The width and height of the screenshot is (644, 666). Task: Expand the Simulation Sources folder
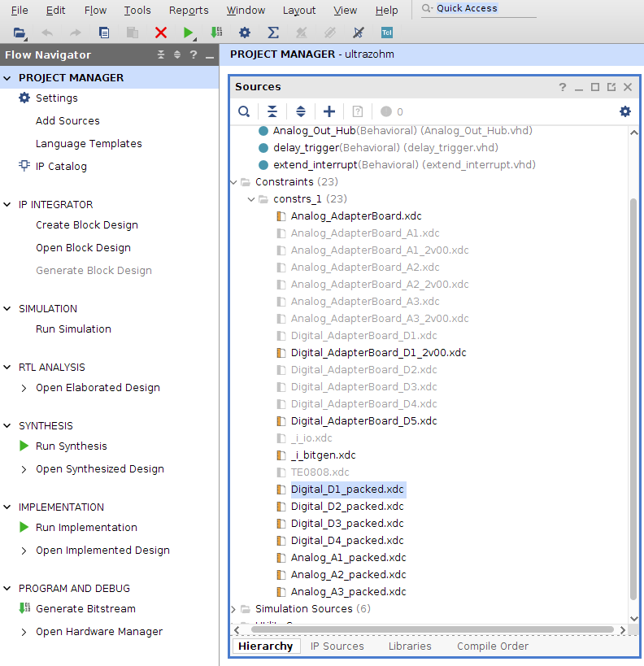click(235, 609)
